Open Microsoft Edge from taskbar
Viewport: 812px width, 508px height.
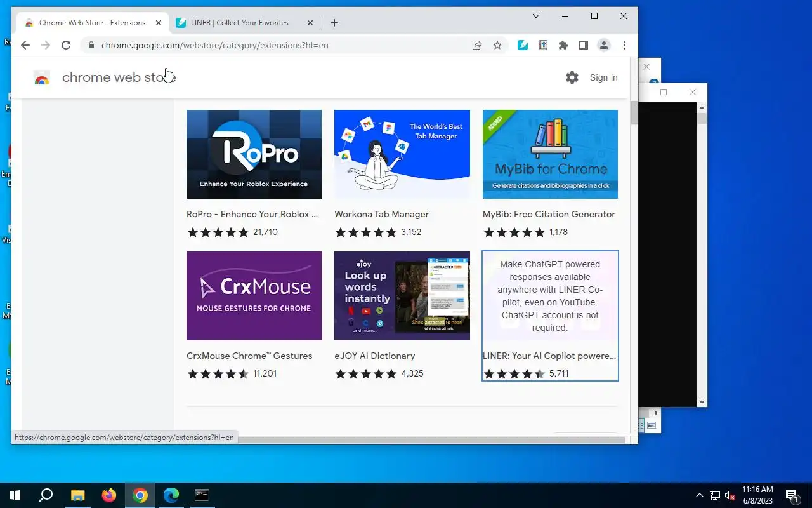point(171,495)
